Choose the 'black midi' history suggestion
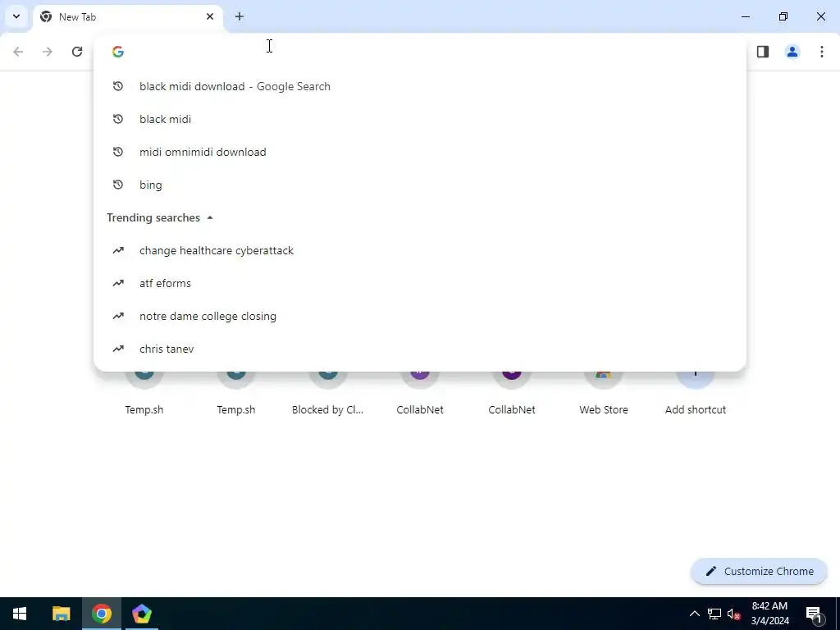The image size is (840, 630). point(419,119)
